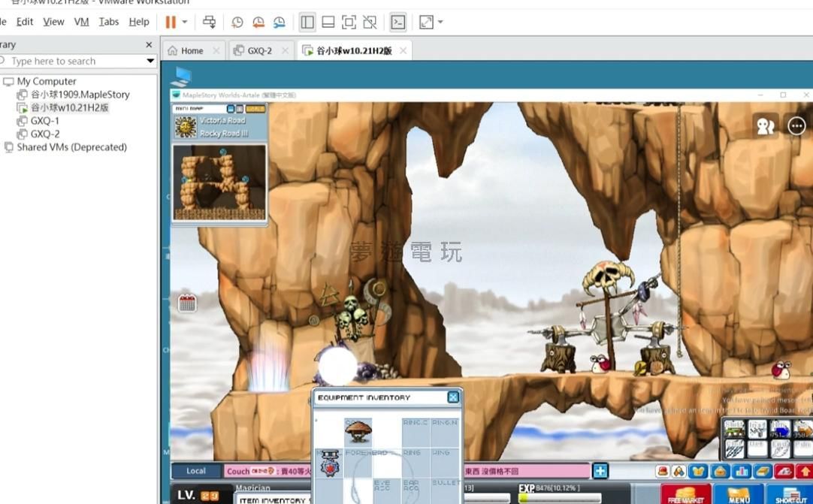Click the blue MENU button in game
This screenshot has height=504, width=813.
point(739,496)
